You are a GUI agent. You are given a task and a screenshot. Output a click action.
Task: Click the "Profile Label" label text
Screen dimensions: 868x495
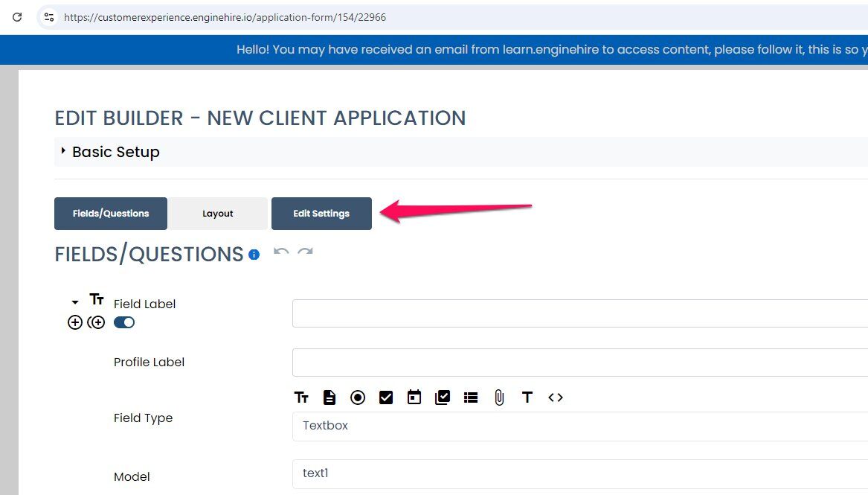click(149, 362)
